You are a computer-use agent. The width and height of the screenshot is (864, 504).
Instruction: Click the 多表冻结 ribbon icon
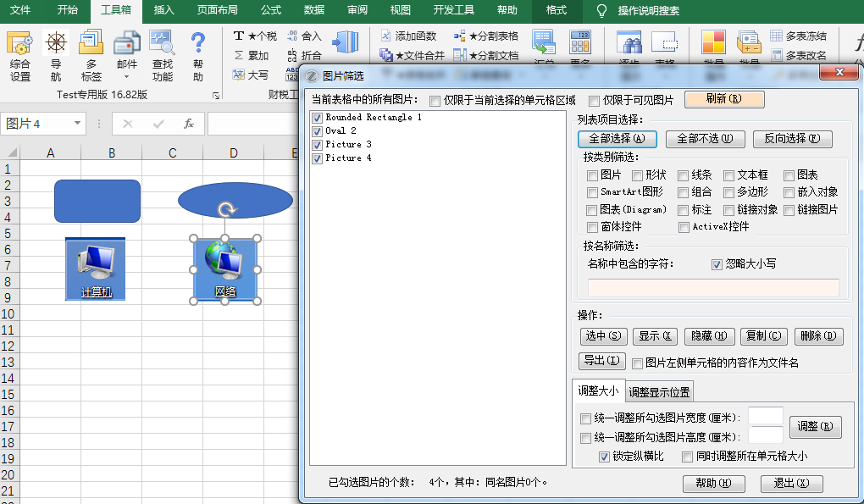pyautogui.click(x=777, y=36)
